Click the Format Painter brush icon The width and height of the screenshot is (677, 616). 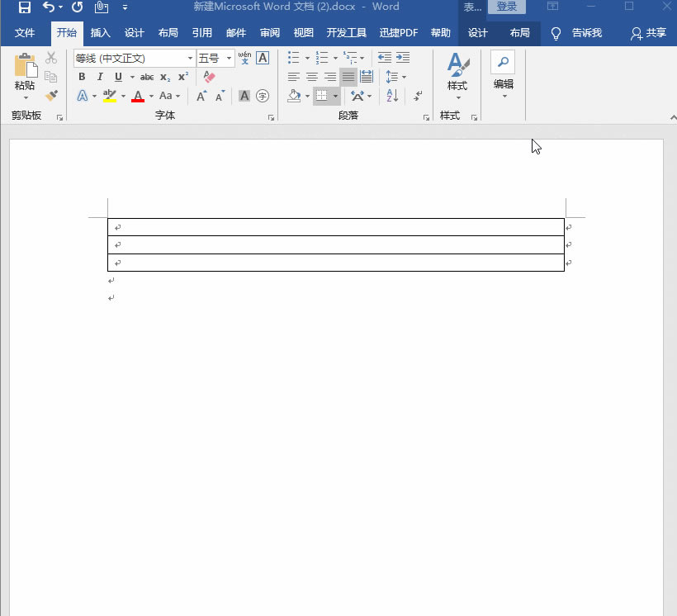(x=51, y=96)
